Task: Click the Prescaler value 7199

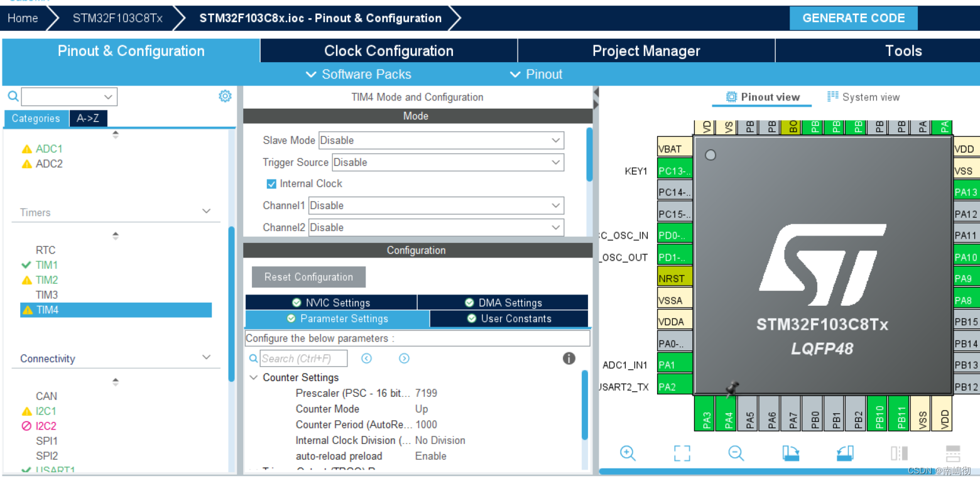Action: [426, 393]
